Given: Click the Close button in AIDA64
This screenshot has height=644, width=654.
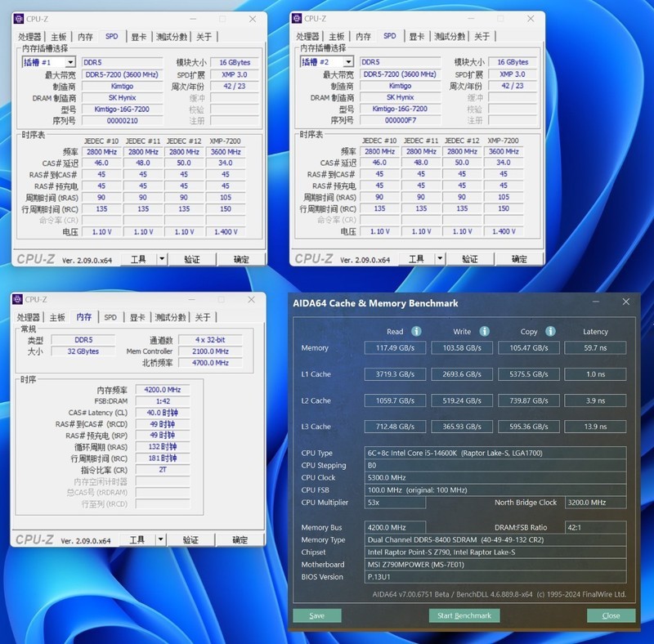Looking at the screenshot, I should (x=611, y=615).
